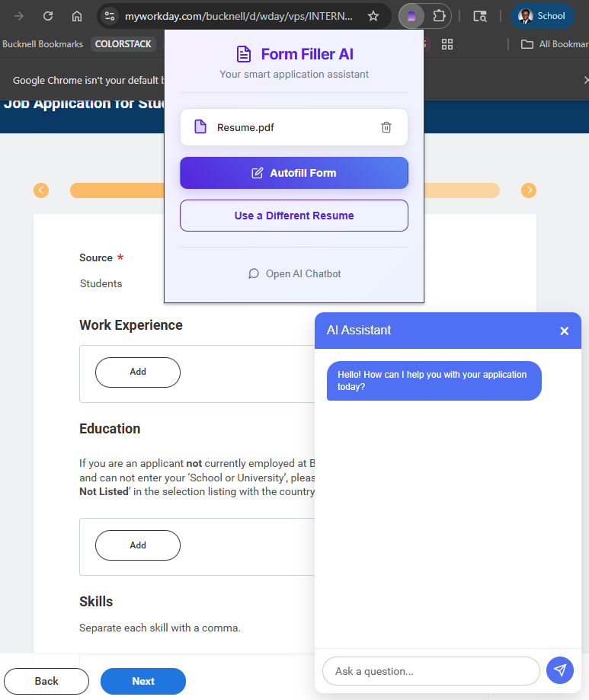Screen dimensions: 589x700
Task: Go to next application step arrow
Action: coord(529,190)
